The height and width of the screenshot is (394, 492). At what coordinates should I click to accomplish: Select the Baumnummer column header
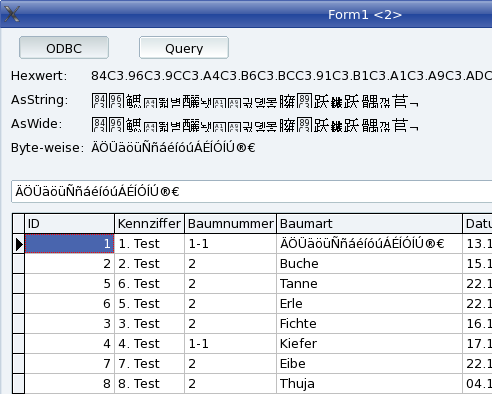(x=230, y=224)
